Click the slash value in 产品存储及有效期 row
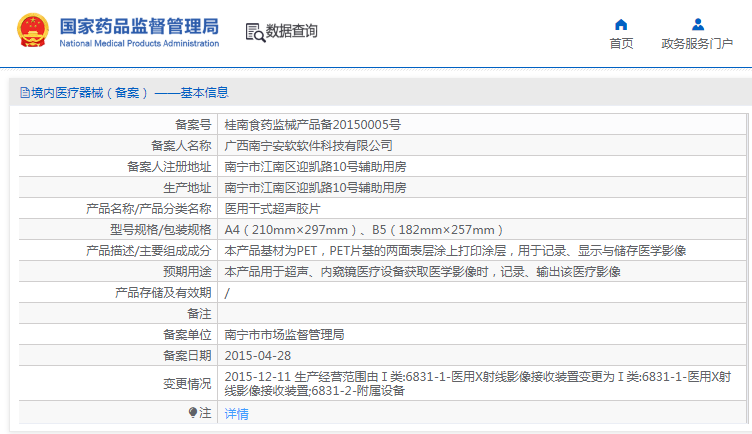 227,293
